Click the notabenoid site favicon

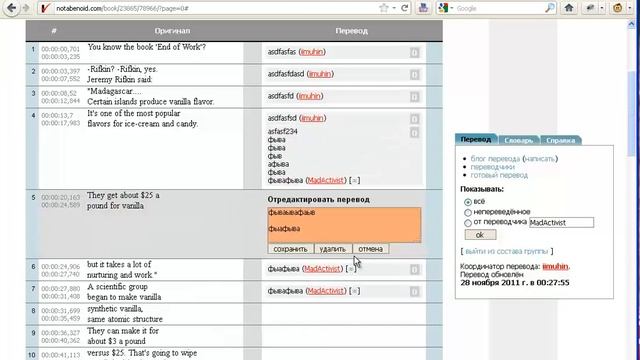46,8
